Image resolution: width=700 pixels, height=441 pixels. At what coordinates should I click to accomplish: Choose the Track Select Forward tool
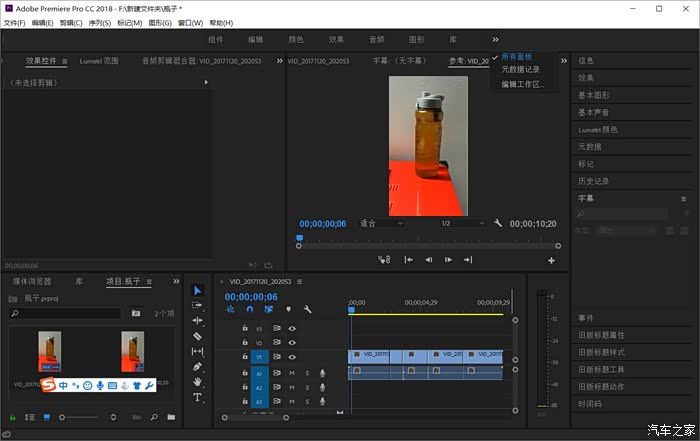tap(197, 305)
